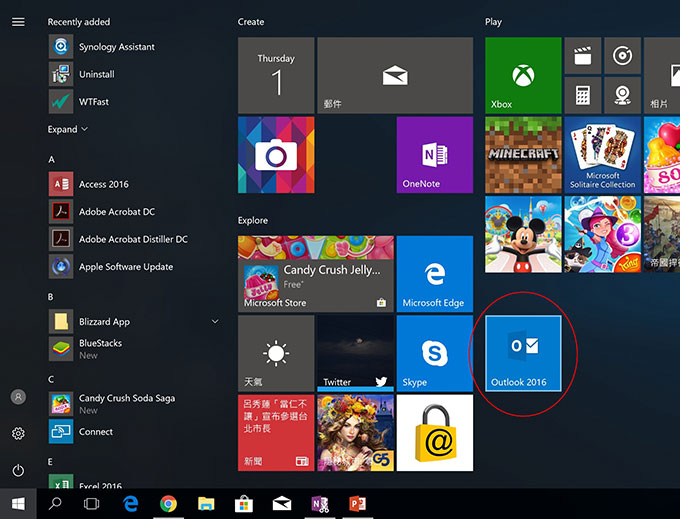Open OneNote from the taskbar
Image resolution: width=680 pixels, height=519 pixels.
coord(320,504)
